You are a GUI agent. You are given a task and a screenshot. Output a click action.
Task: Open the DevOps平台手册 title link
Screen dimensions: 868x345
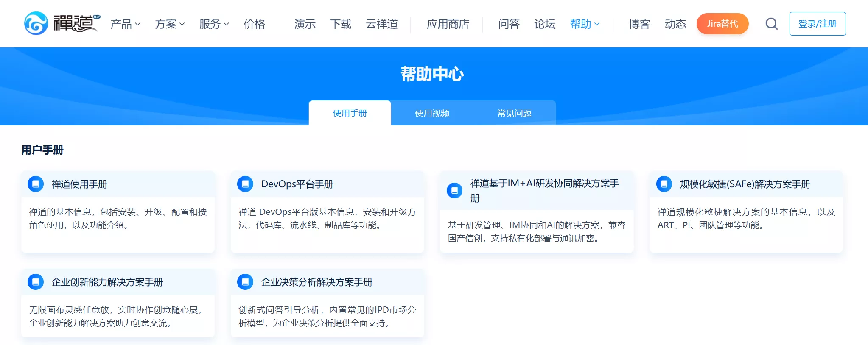(x=297, y=184)
